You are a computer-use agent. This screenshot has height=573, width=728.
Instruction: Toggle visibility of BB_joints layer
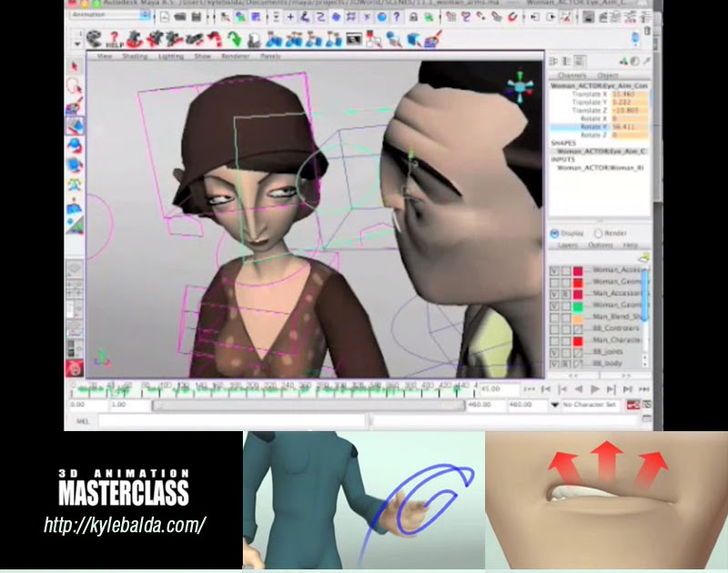[554, 353]
